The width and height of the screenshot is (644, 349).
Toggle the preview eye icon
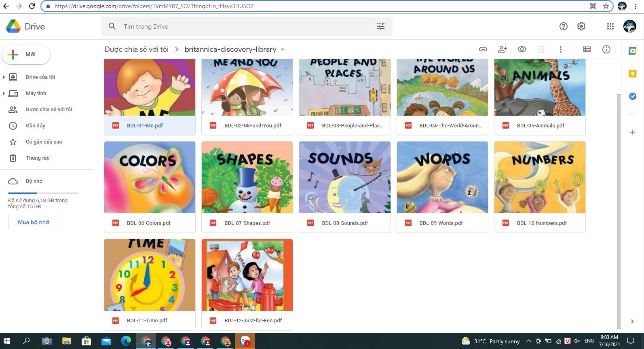tap(522, 49)
